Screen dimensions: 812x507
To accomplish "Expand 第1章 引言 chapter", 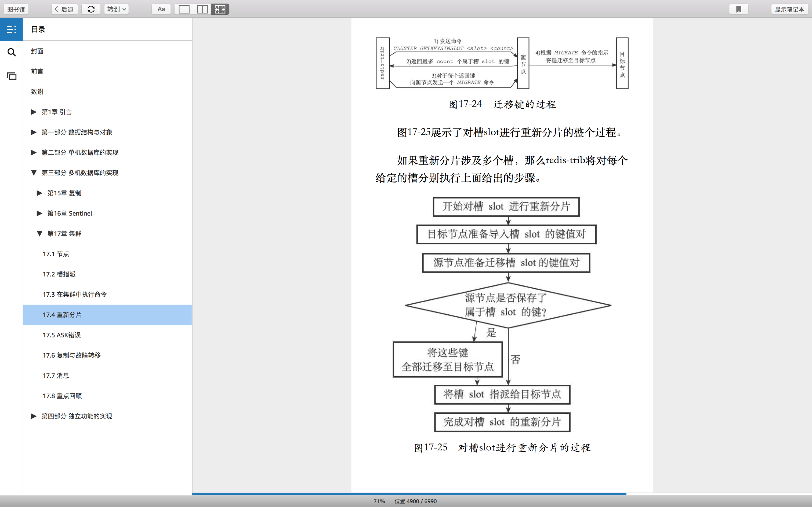I will click(x=34, y=112).
